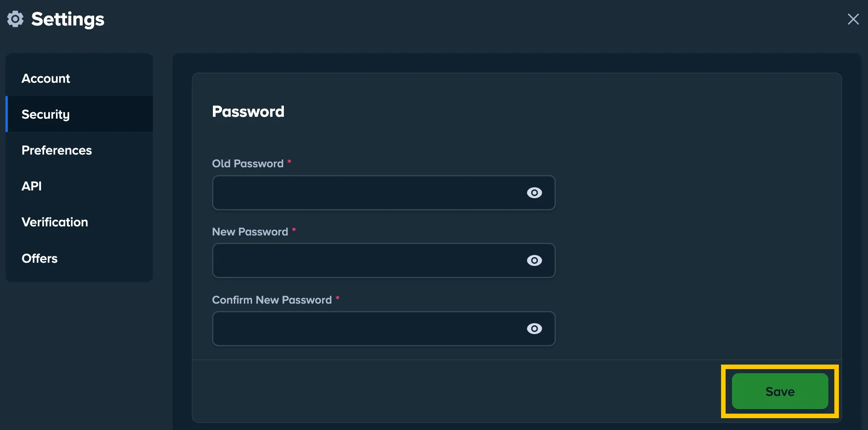Click the Settings title text

[x=67, y=19]
